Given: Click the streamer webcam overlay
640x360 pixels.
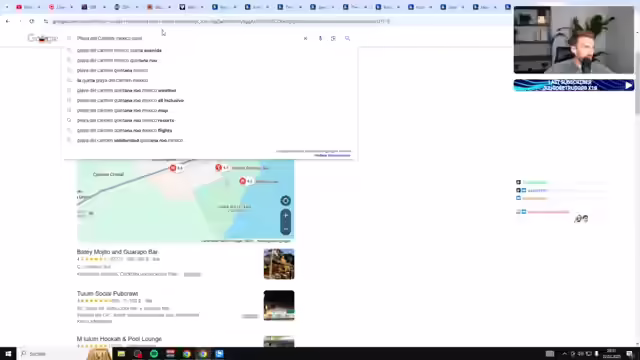Looking at the screenshot, I should [574, 40].
